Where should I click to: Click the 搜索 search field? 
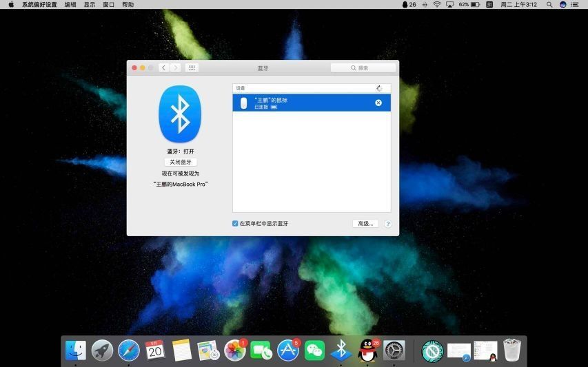[x=363, y=67]
